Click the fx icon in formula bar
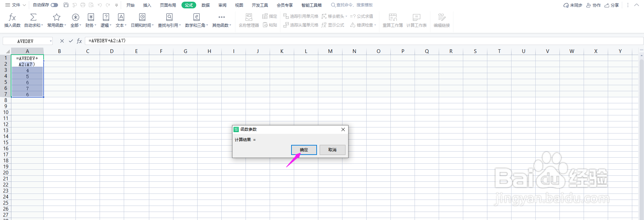Image resolution: width=644 pixels, height=220 pixels. click(x=79, y=41)
